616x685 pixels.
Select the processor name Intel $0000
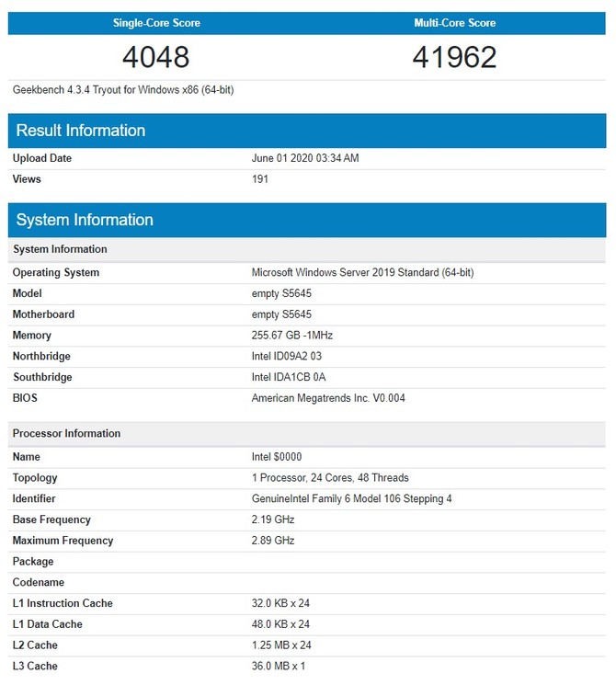[276, 457]
